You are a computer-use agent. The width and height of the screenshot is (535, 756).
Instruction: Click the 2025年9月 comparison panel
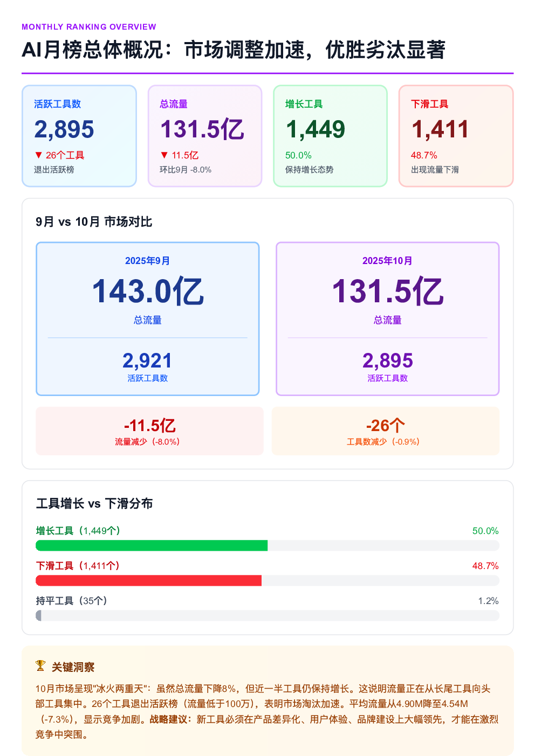pos(148,318)
